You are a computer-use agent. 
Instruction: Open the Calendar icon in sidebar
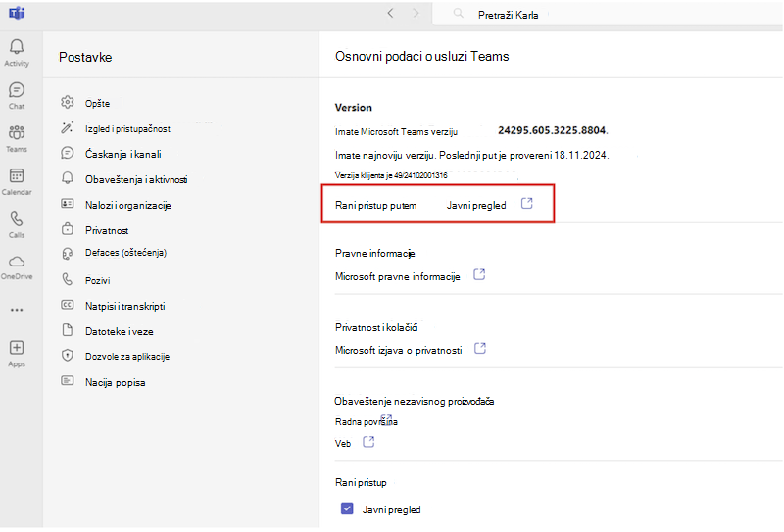point(17,175)
